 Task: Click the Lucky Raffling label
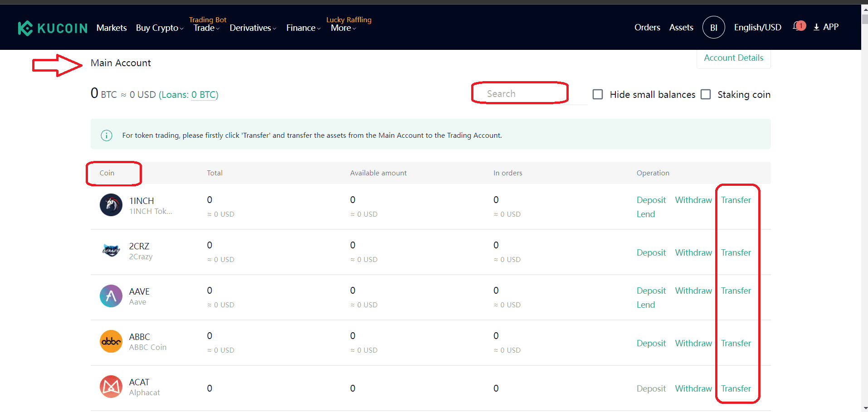(x=349, y=19)
